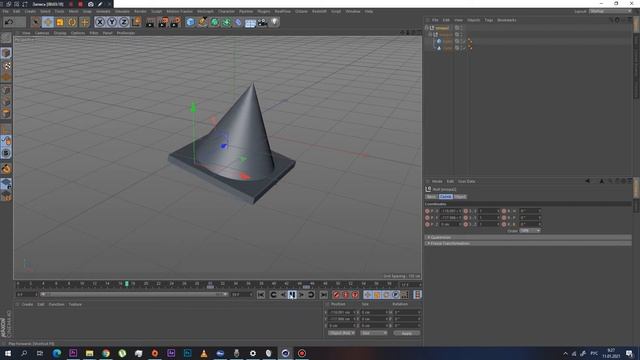The height and width of the screenshot is (360, 640).
Task: Switch to Model mode in left palette
Action: pyautogui.click(x=6, y=53)
